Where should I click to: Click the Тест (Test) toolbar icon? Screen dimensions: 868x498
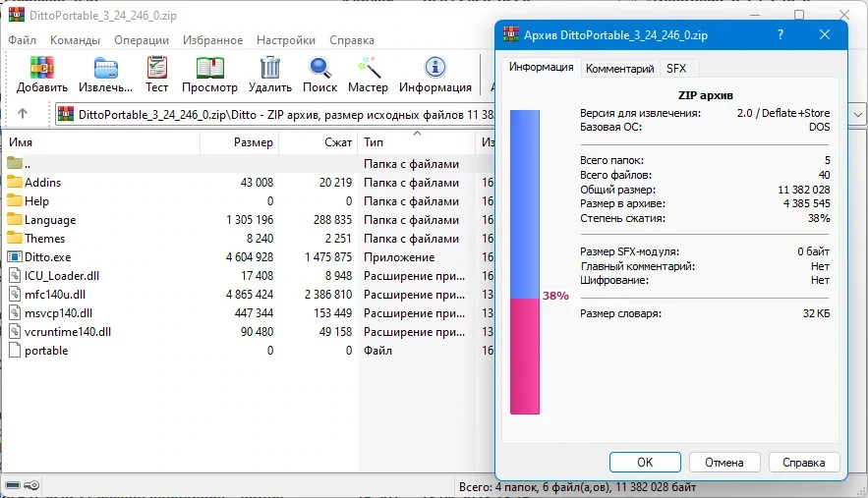click(156, 68)
